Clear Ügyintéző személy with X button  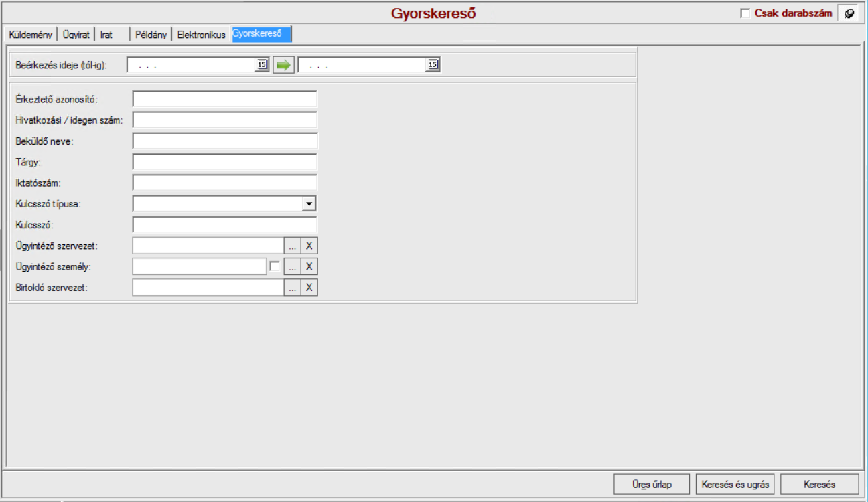[x=309, y=266]
